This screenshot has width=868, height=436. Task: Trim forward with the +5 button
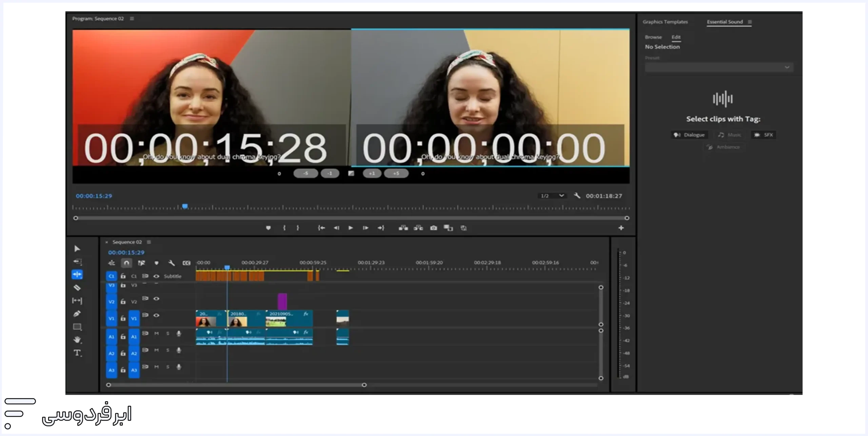(x=396, y=174)
